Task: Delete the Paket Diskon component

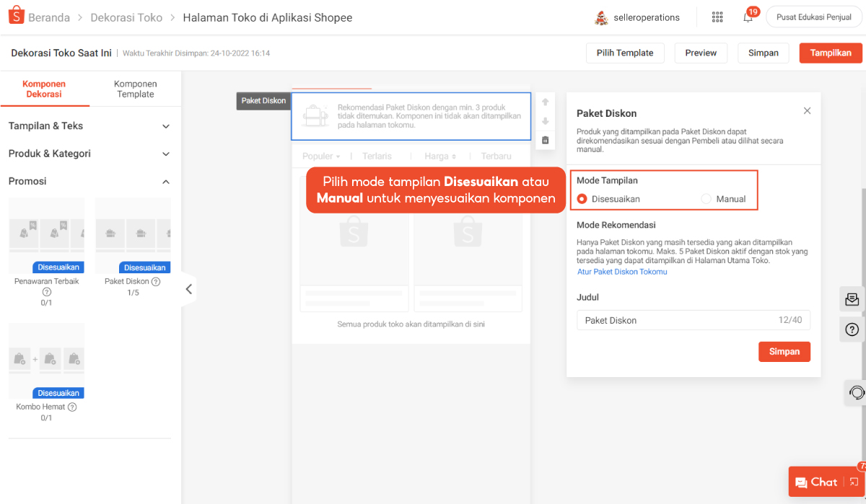Action: [545, 140]
